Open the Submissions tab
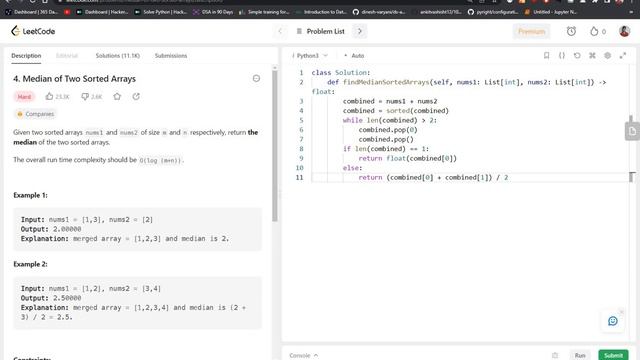 (171, 56)
